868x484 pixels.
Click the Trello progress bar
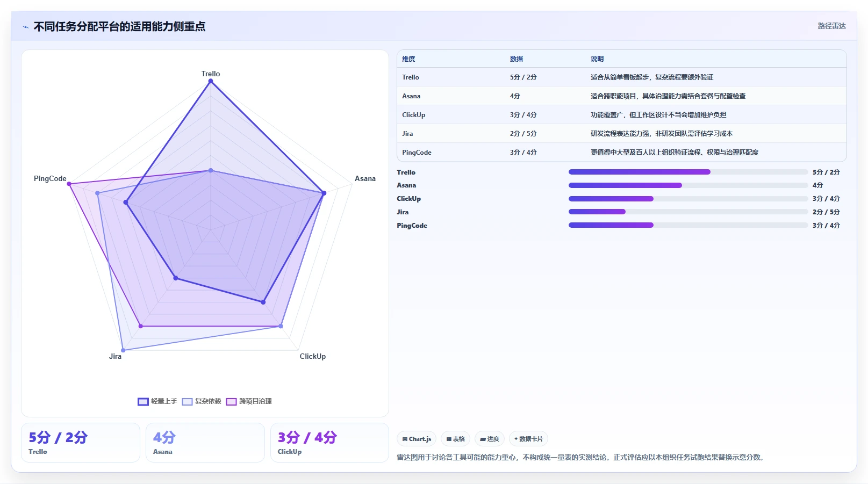click(688, 172)
